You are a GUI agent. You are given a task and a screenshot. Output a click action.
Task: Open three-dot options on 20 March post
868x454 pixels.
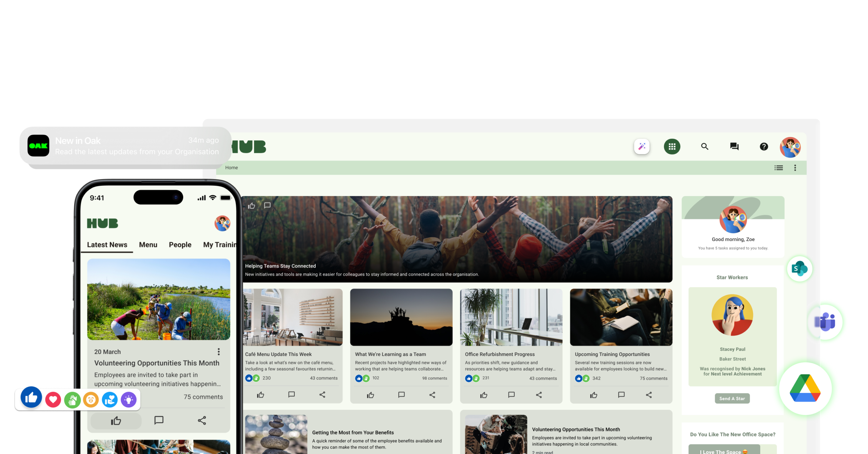click(219, 352)
